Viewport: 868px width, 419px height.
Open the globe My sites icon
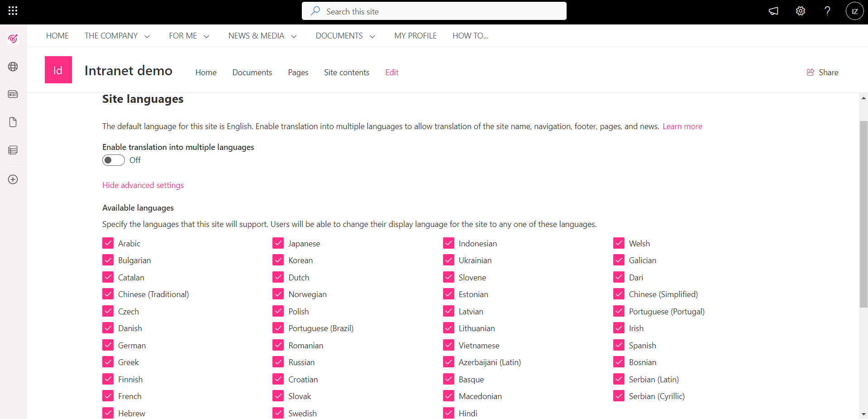point(13,67)
